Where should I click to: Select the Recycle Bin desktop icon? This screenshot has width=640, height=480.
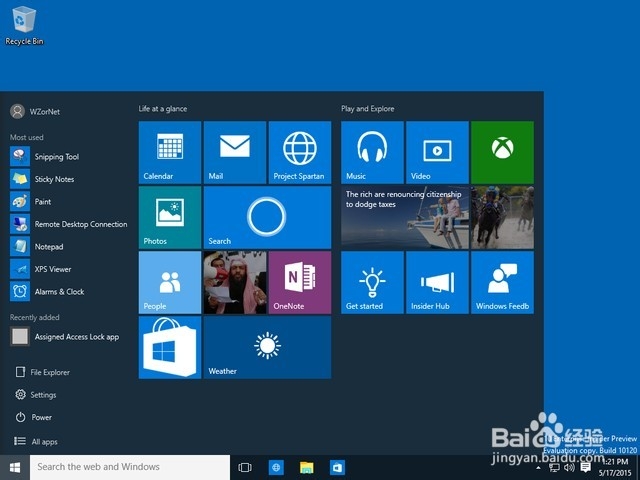pyautogui.click(x=24, y=25)
